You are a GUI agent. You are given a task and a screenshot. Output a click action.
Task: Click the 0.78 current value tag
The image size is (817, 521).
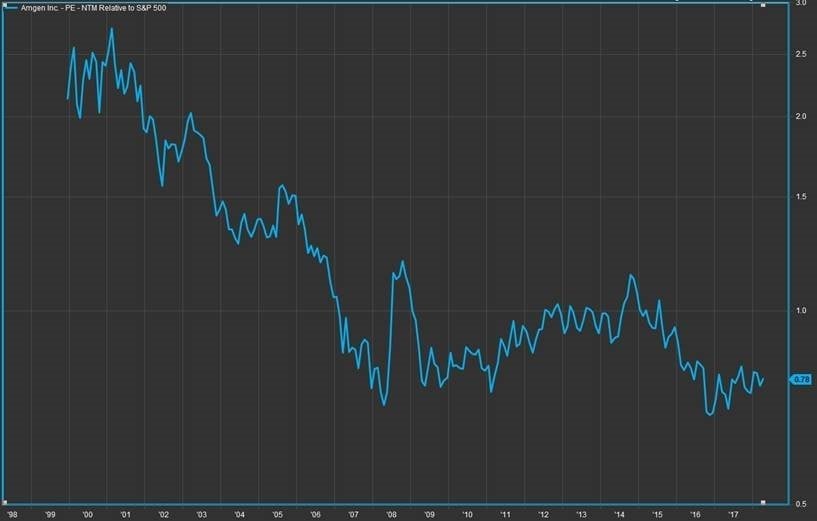point(800,379)
